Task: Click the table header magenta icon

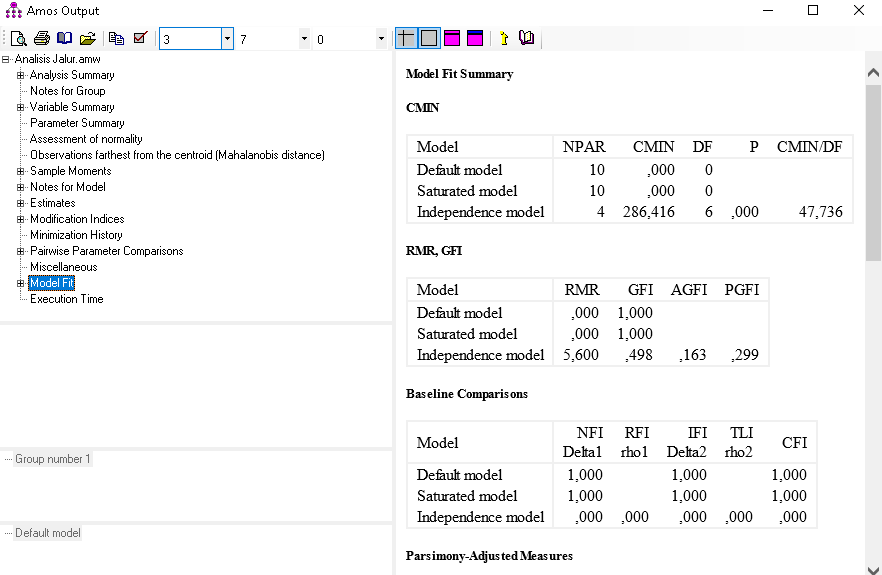Action: [452, 38]
